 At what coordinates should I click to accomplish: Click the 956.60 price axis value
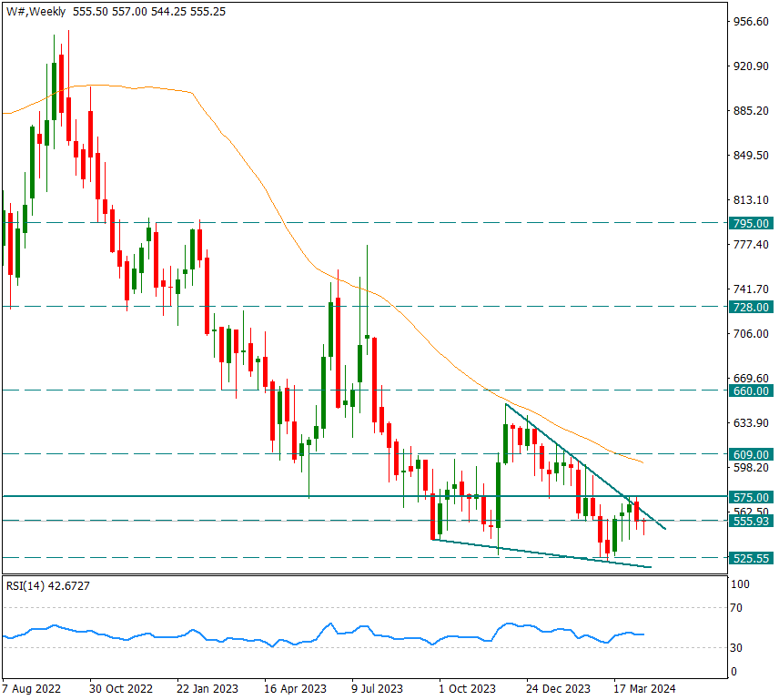pyautogui.click(x=751, y=21)
